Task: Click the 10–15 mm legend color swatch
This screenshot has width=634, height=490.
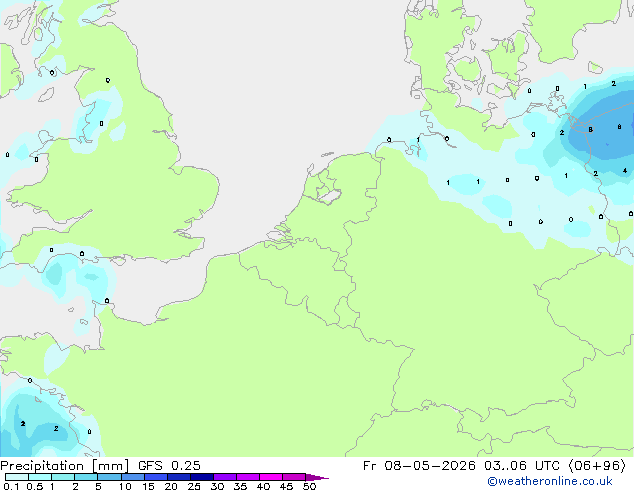Action: tap(133, 477)
